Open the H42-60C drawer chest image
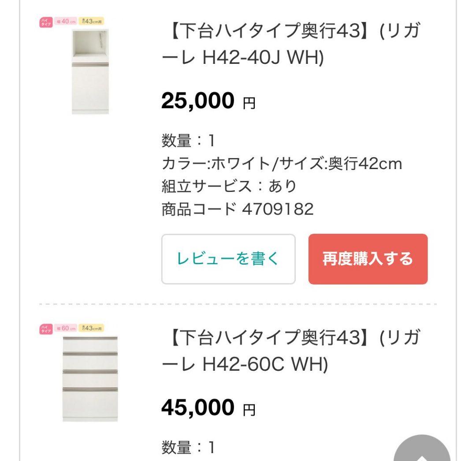 click(90, 378)
